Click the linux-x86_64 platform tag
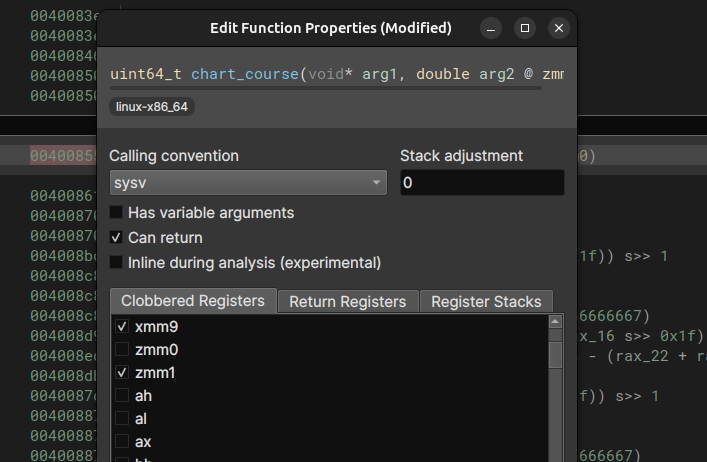This screenshot has height=462, width=707. 152,107
